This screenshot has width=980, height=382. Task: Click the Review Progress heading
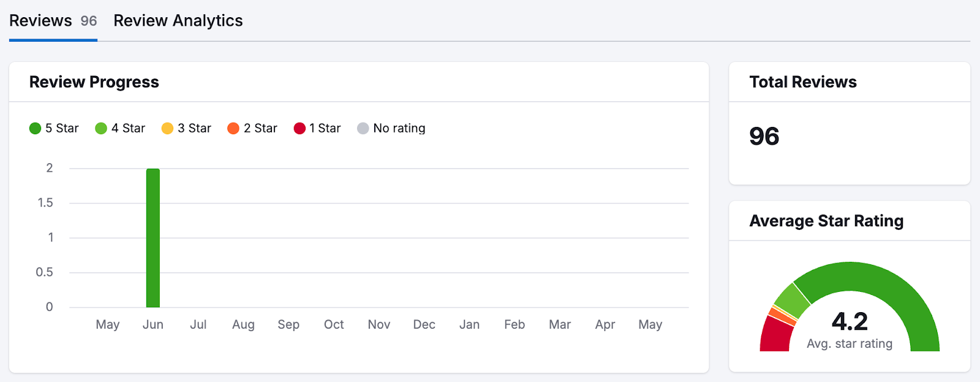(94, 82)
